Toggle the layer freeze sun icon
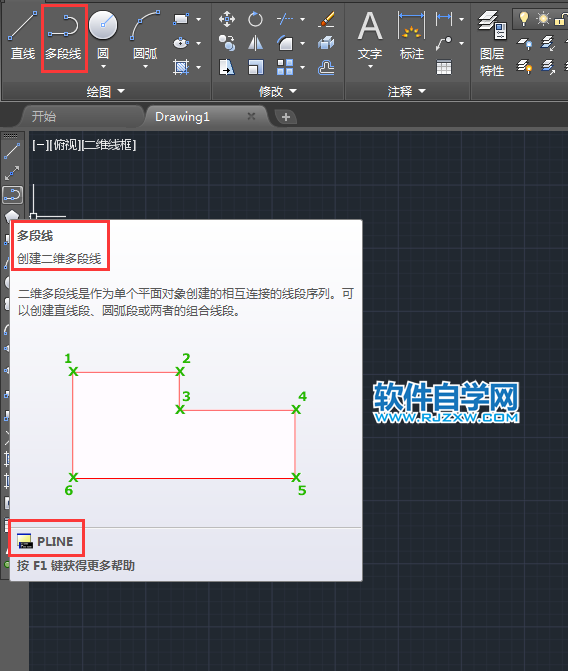The height and width of the screenshot is (671, 568). (543, 18)
